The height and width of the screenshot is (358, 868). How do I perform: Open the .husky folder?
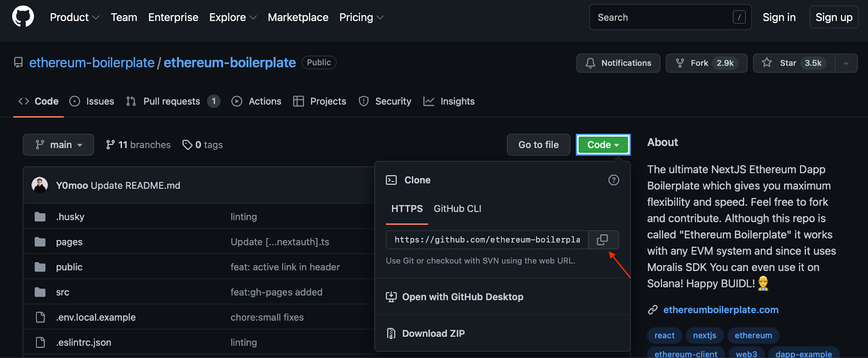[70, 217]
